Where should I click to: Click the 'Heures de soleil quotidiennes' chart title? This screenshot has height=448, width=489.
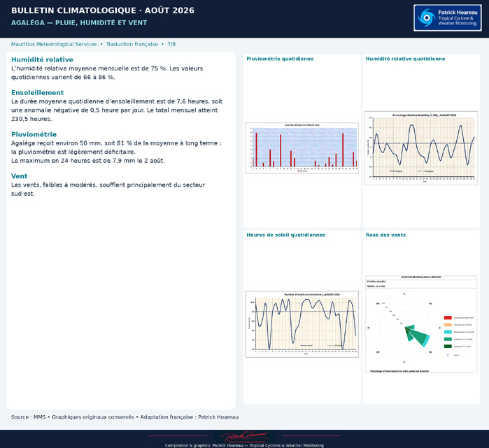click(x=285, y=235)
